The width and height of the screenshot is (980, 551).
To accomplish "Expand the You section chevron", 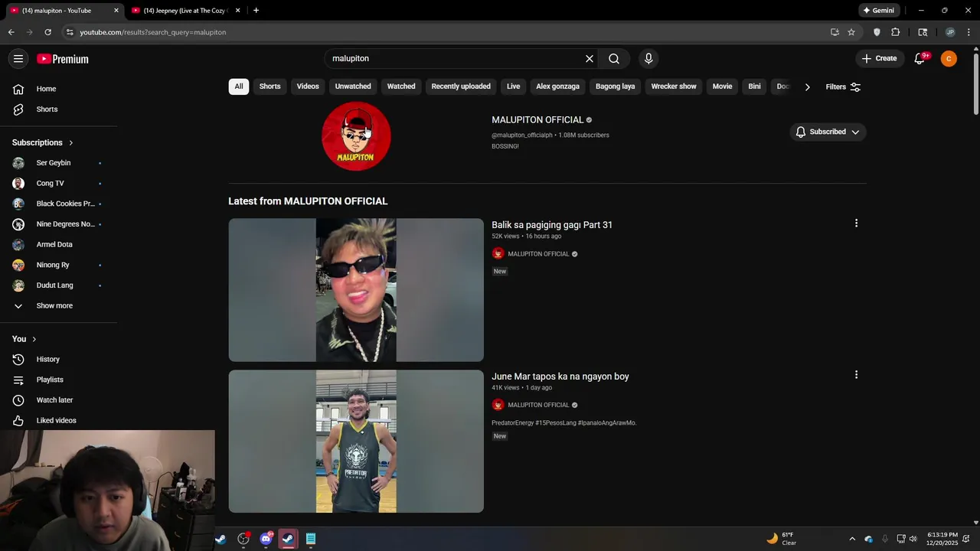I will (34, 339).
